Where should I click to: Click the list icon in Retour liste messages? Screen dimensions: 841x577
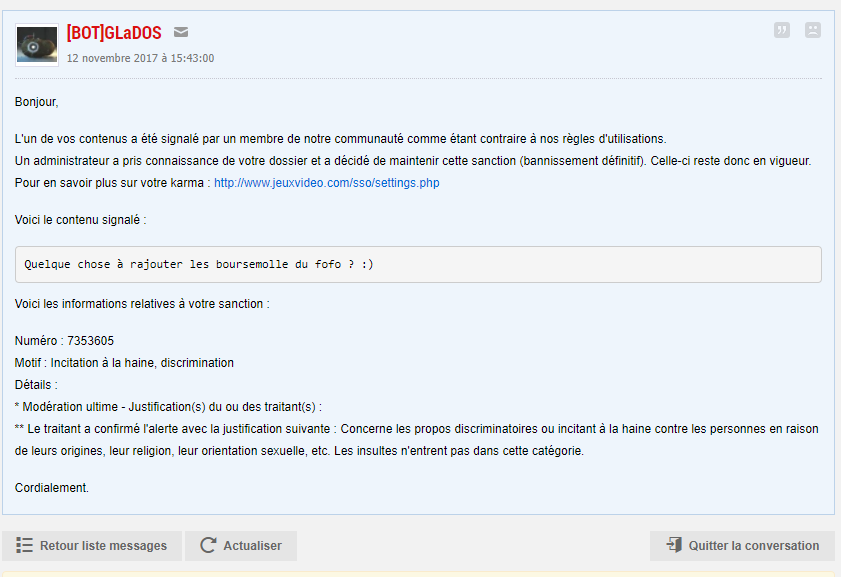24,545
